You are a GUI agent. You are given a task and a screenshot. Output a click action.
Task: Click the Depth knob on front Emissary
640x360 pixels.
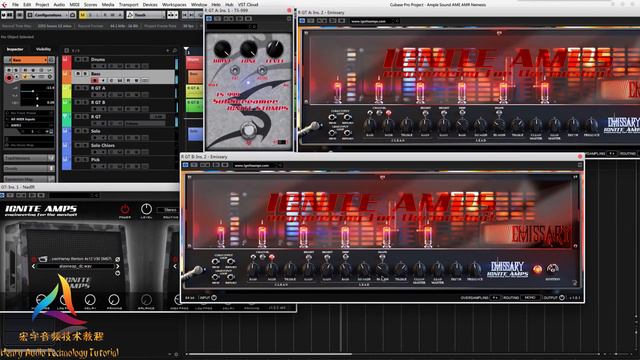click(456, 269)
